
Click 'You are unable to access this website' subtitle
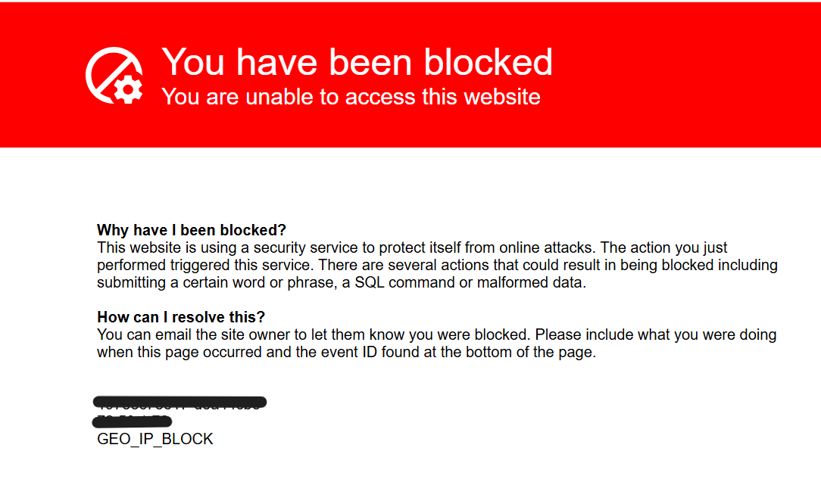(x=351, y=97)
